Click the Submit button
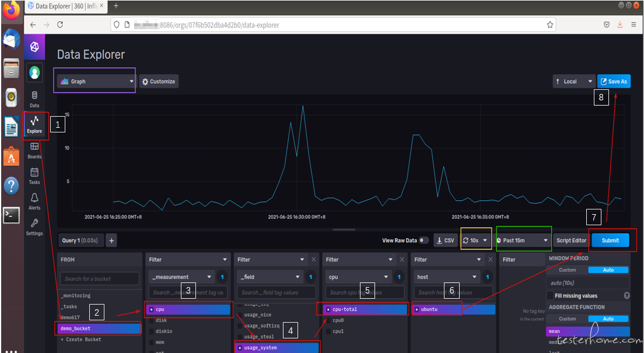This screenshot has height=353, width=644. coord(610,240)
